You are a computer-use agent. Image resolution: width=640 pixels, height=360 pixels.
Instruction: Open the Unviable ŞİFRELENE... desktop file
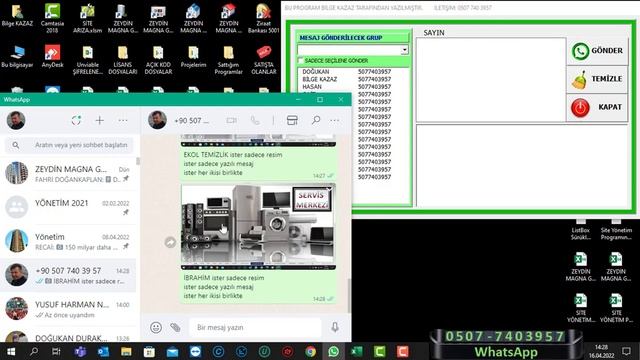point(87,59)
